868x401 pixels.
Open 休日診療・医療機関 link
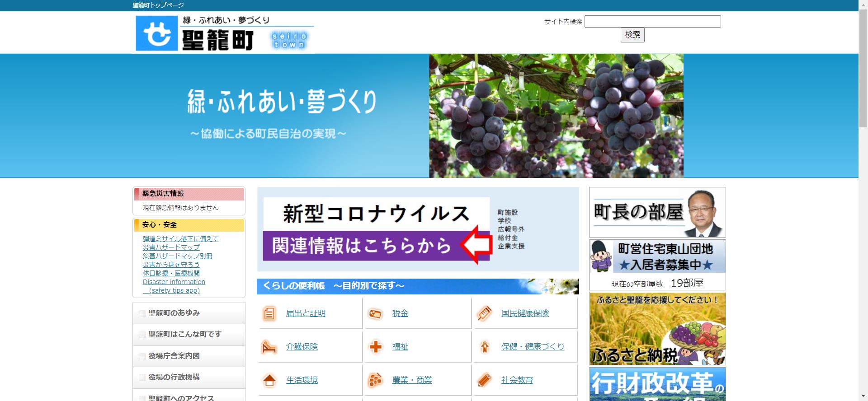pos(171,273)
